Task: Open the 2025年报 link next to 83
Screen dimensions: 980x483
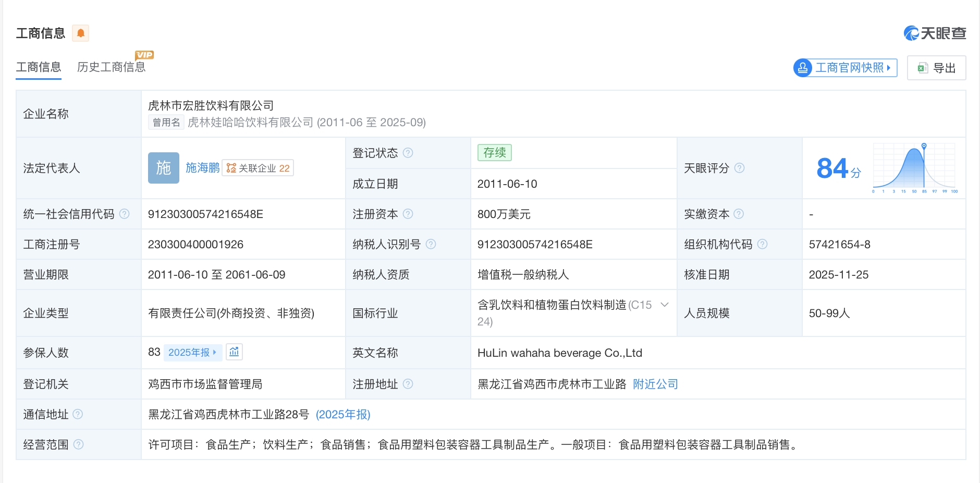Action: pos(193,353)
